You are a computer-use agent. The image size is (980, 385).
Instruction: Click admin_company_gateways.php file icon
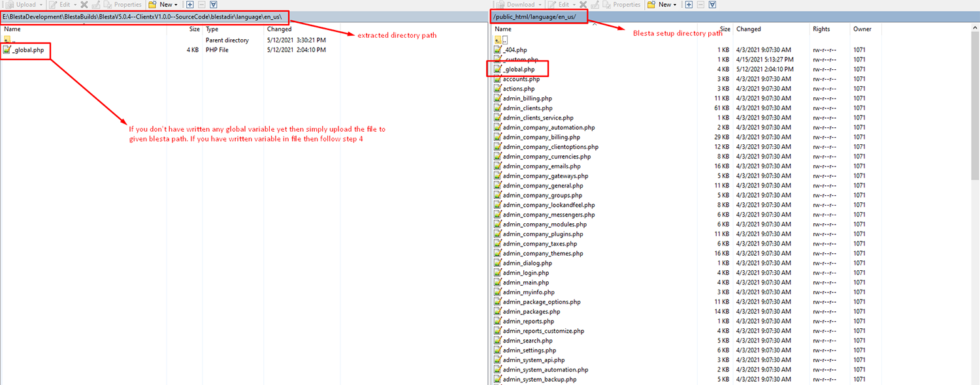[x=498, y=176]
